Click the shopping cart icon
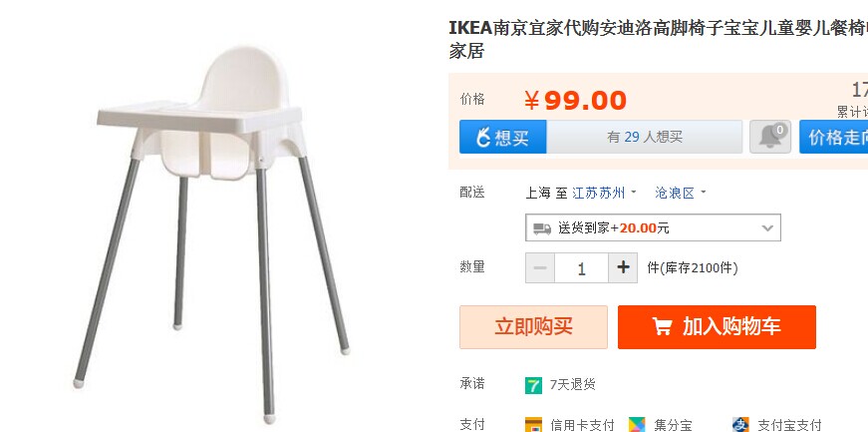This screenshot has width=868, height=432. [662, 326]
